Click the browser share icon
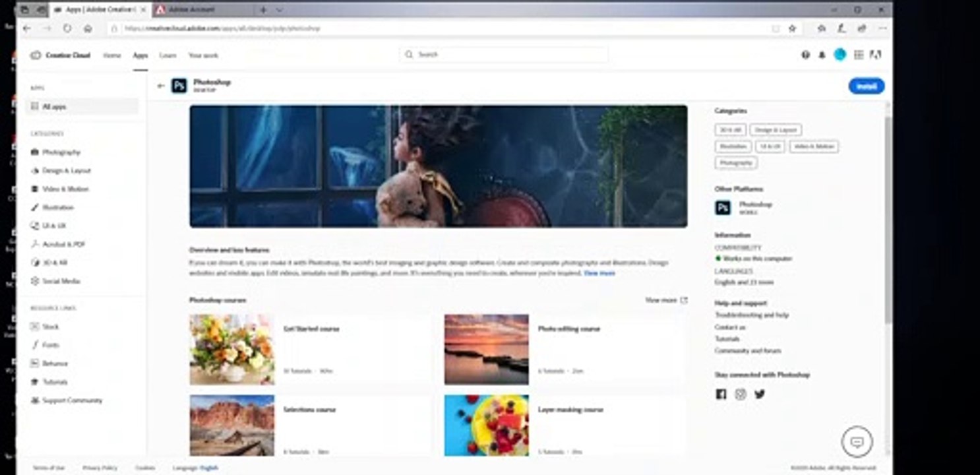 (x=862, y=28)
